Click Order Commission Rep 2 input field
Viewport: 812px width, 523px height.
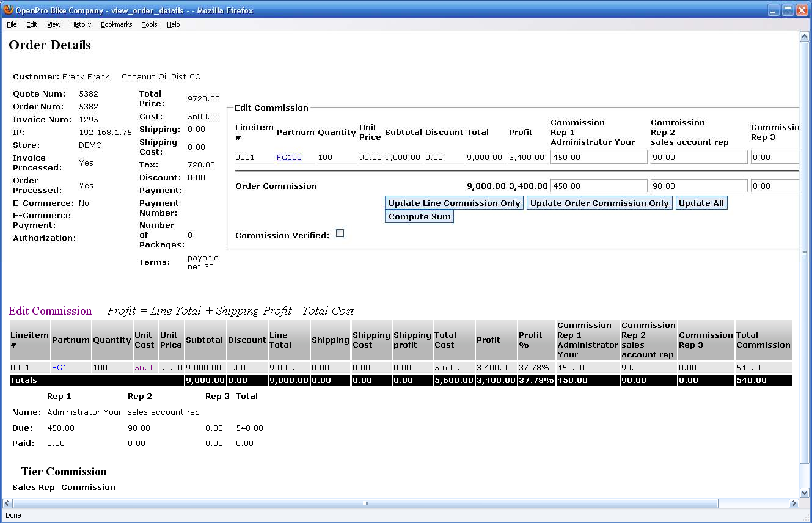[x=698, y=186]
